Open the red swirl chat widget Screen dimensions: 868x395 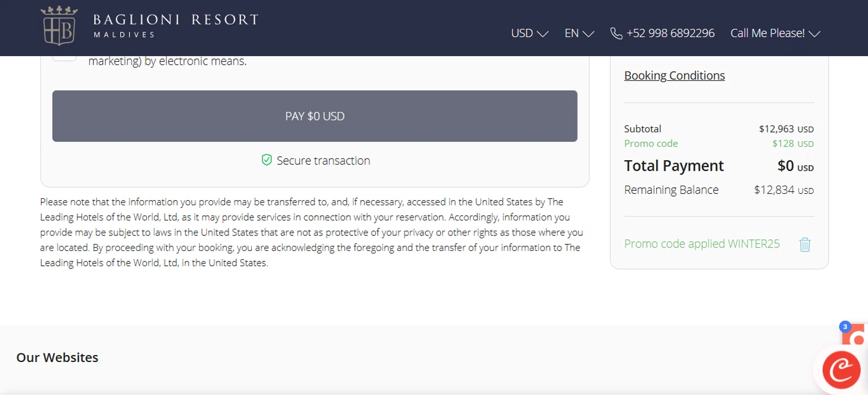coord(841,370)
